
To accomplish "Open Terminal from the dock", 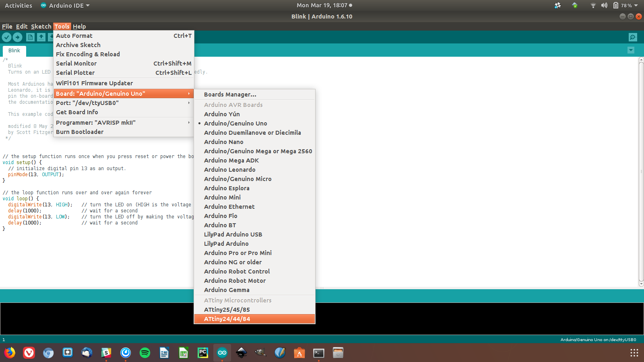I will coord(319,353).
